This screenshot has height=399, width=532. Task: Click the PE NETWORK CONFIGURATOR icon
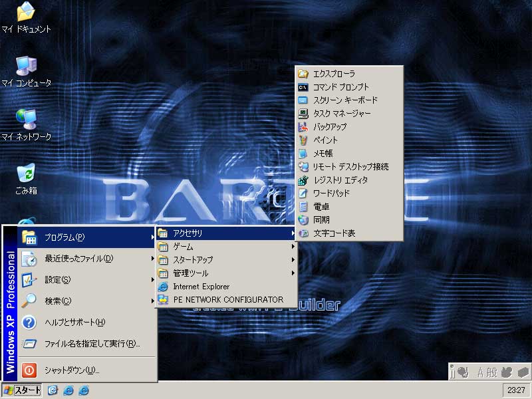pyautogui.click(x=163, y=300)
